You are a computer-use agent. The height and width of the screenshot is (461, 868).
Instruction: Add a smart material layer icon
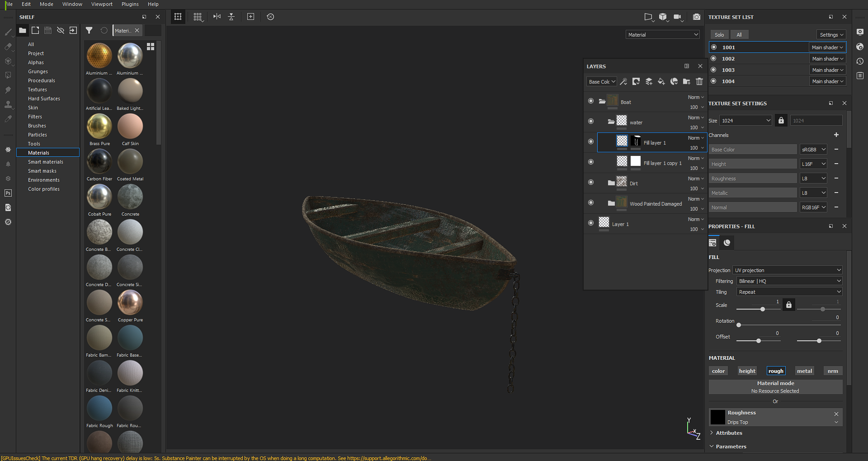pyautogui.click(x=674, y=81)
